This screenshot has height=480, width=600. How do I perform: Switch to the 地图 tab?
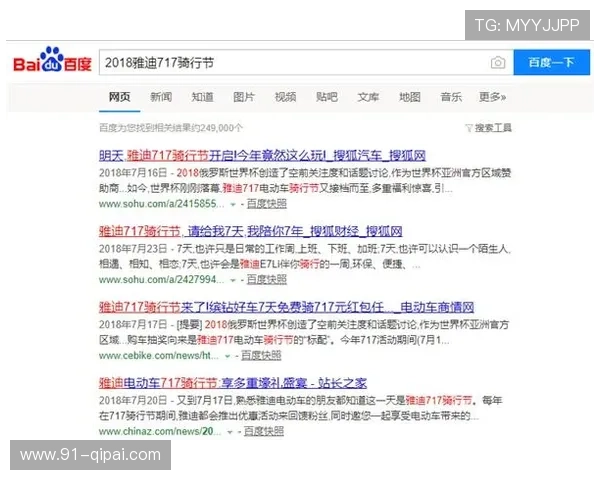coord(410,97)
